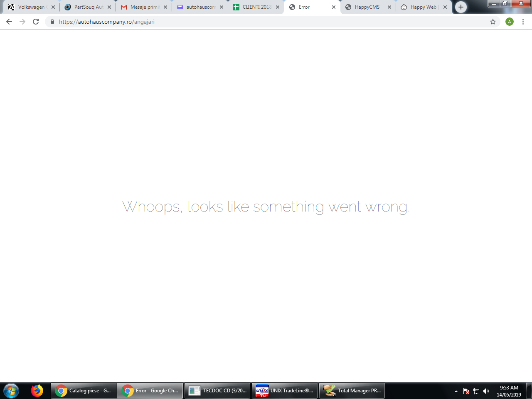Click the Show desktop strip
The image size is (532, 399).
(529, 391)
